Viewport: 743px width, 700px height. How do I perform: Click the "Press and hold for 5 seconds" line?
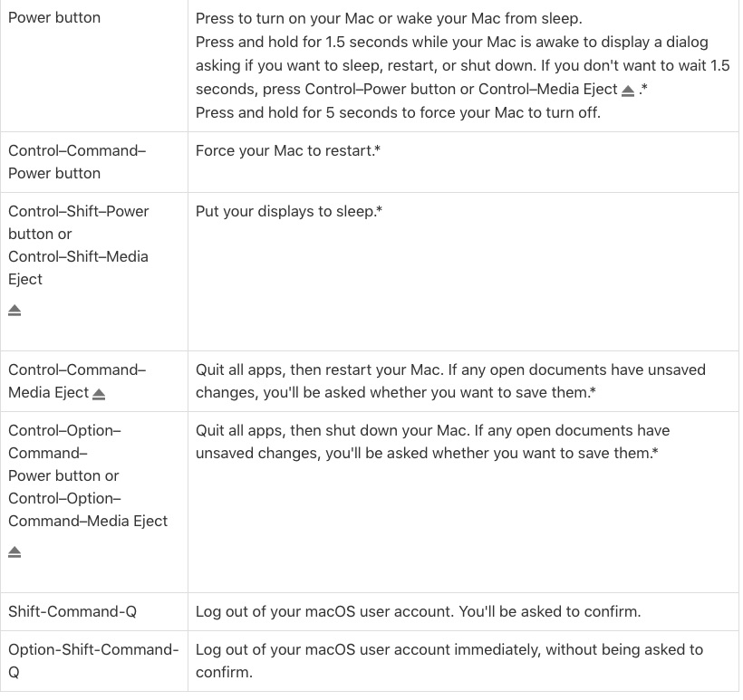[x=398, y=112]
